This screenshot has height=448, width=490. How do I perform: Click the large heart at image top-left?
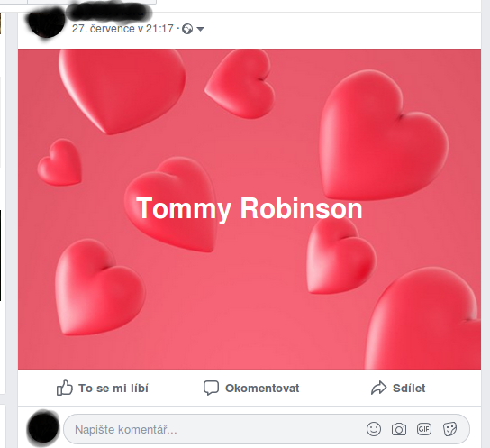[122, 89]
